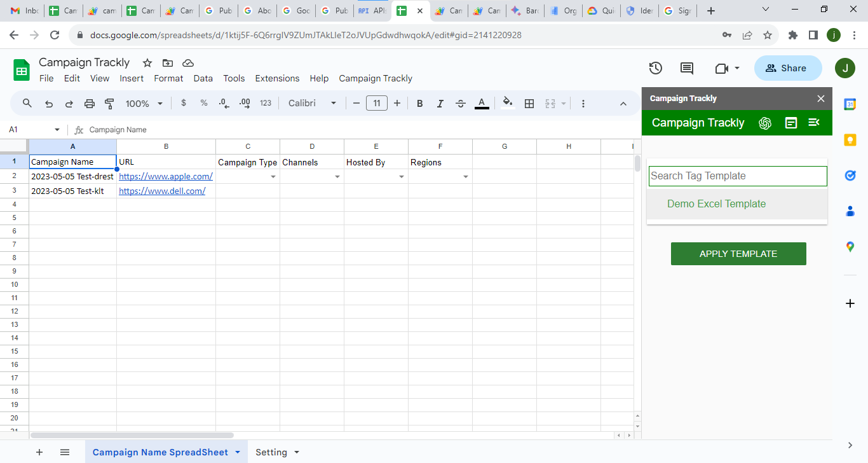Increase decimal places in the toolbar
This screenshot has width=868, height=463.
pos(244,102)
